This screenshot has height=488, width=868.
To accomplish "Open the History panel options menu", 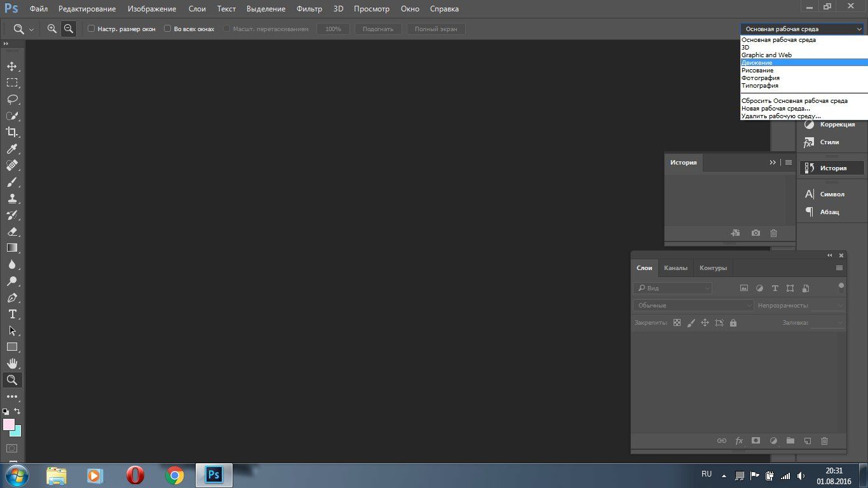I will pyautogui.click(x=789, y=163).
